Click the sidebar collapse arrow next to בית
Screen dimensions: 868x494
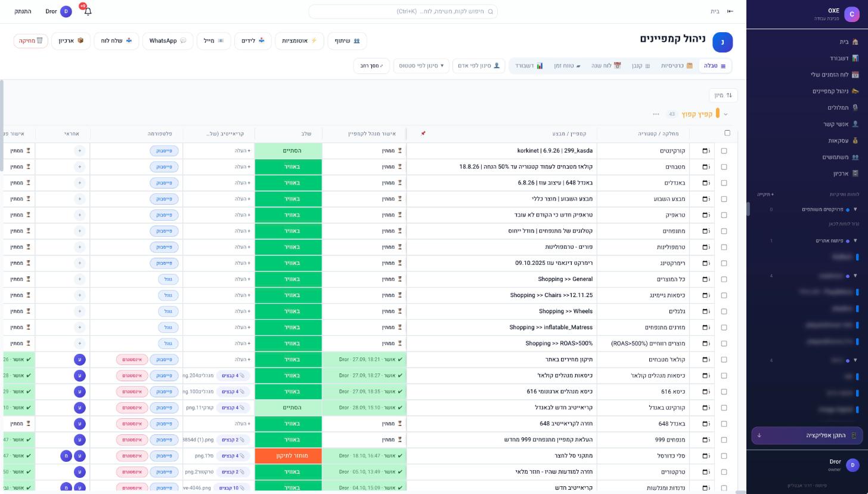730,11
